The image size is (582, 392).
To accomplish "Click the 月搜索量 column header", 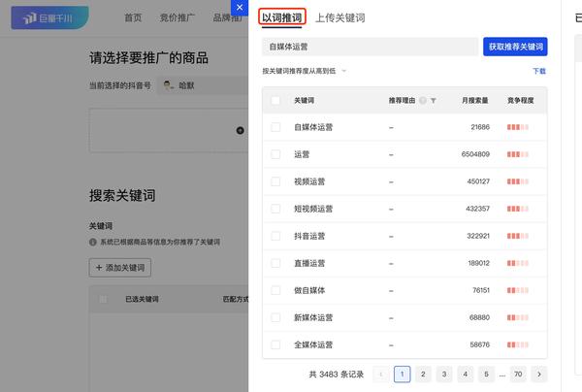I will 474,101.
